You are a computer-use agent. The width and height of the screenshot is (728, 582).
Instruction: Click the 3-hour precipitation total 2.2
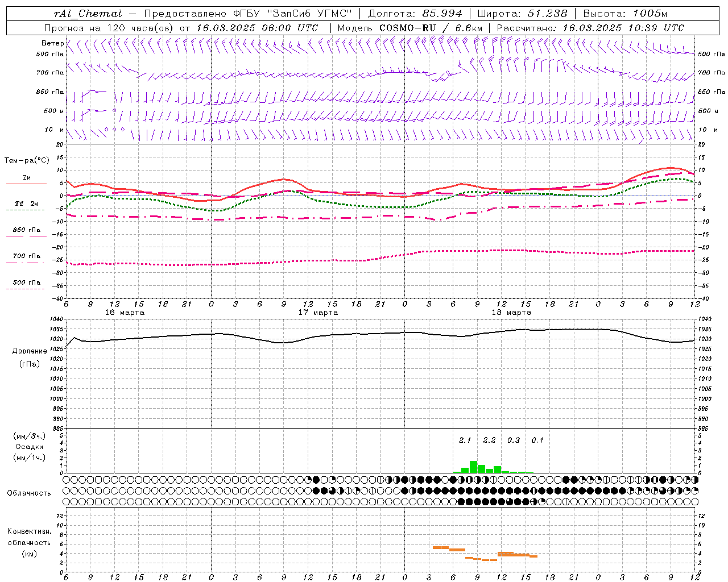[x=489, y=440]
